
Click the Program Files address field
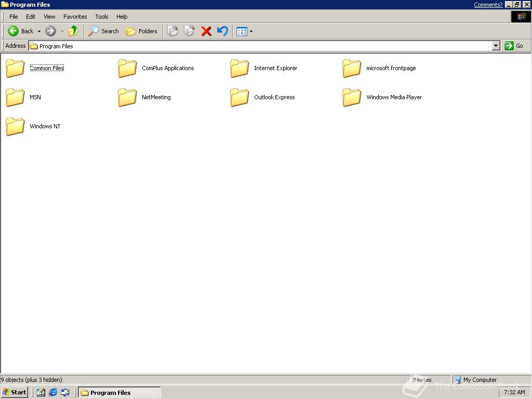point(260,46)
